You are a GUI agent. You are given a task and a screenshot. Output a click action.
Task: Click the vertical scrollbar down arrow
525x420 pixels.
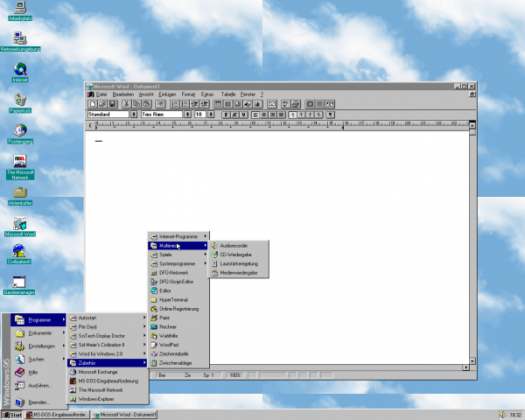coord(472,361)
